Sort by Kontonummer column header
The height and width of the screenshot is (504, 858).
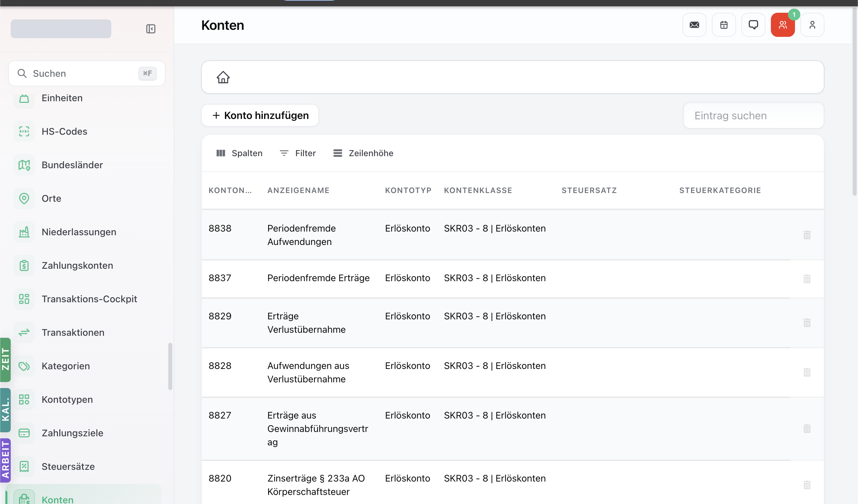pos(230,190)
